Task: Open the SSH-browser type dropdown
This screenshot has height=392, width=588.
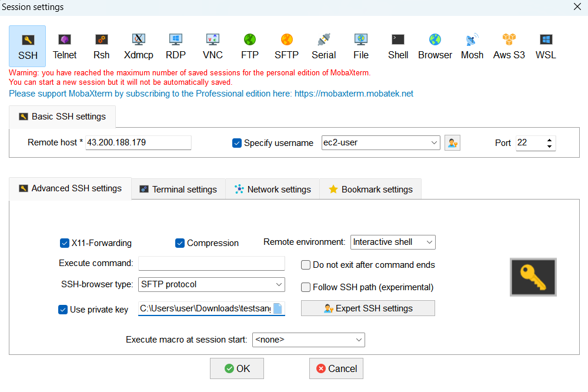Action: pos(279,285)
